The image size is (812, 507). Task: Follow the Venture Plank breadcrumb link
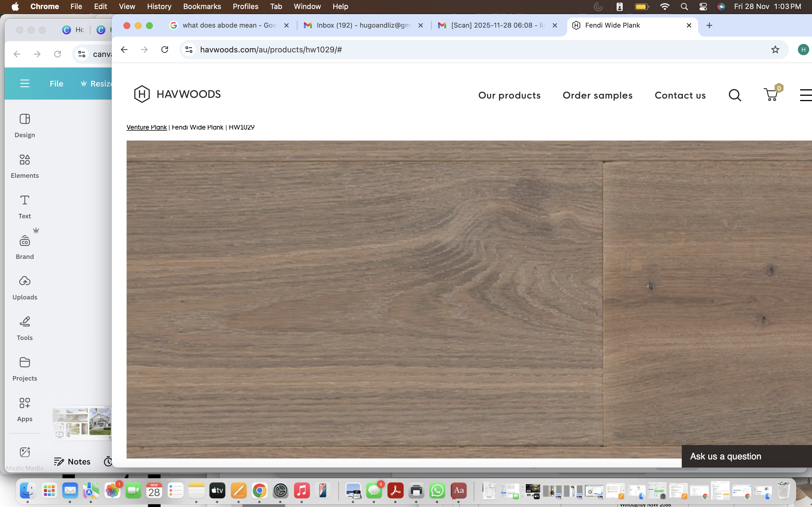[146, 127]
